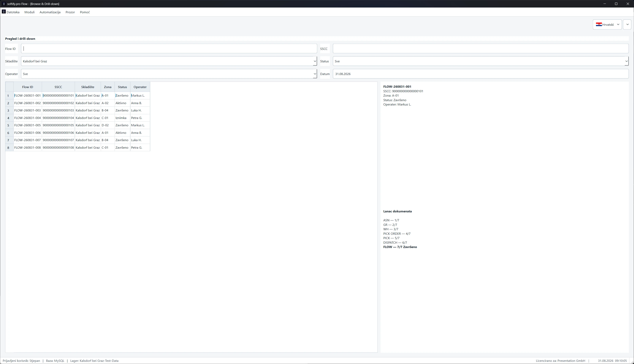The width and height of the screenshot is (634, 364).
Task: Click PICK ORDER — 4/7 in document chain
Action: (x=397, y=234)
